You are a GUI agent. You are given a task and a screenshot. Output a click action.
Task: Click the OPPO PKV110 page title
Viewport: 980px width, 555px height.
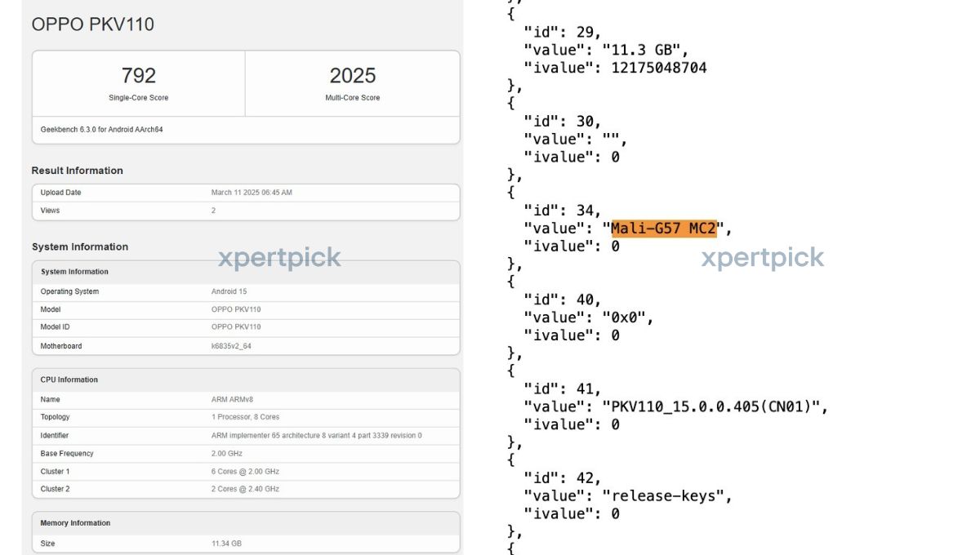pyautogui.click(x=92, y=24)
